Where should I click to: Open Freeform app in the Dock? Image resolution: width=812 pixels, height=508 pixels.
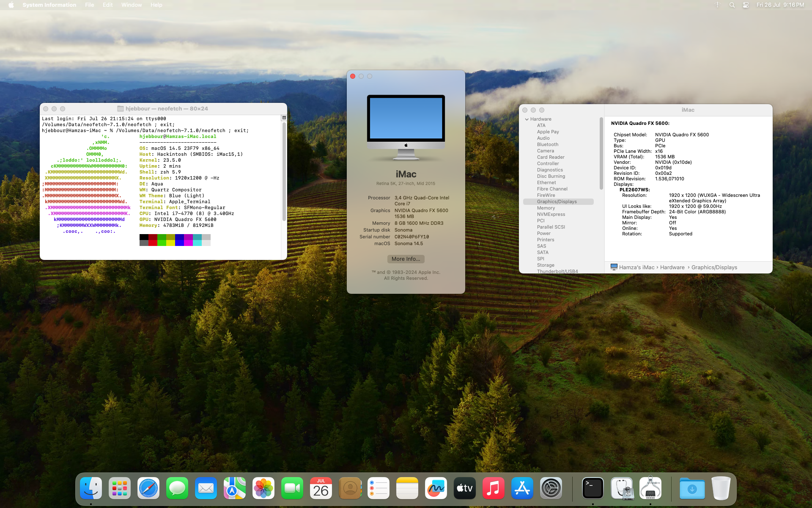(x=436, y=489)
